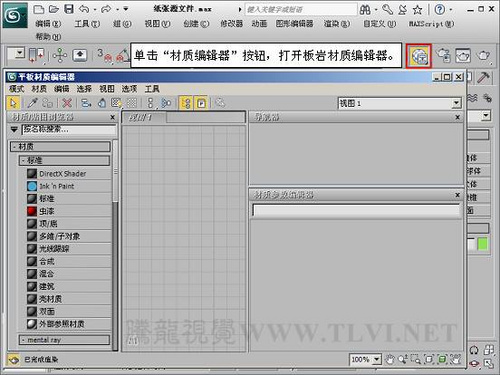Open the 100% zoom dropdown
500x375 pixels.
(x=377, y=359)
